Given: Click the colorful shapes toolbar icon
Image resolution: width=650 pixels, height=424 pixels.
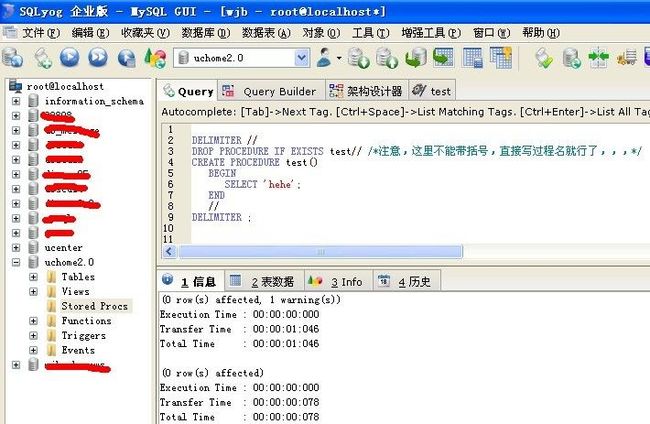Looking at the screenshot, I should 155,58.
